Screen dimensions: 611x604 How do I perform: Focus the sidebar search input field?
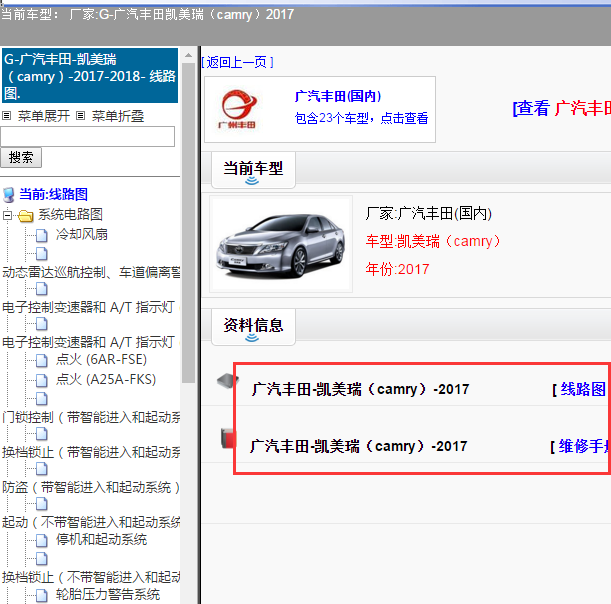(x=87, y=136)
